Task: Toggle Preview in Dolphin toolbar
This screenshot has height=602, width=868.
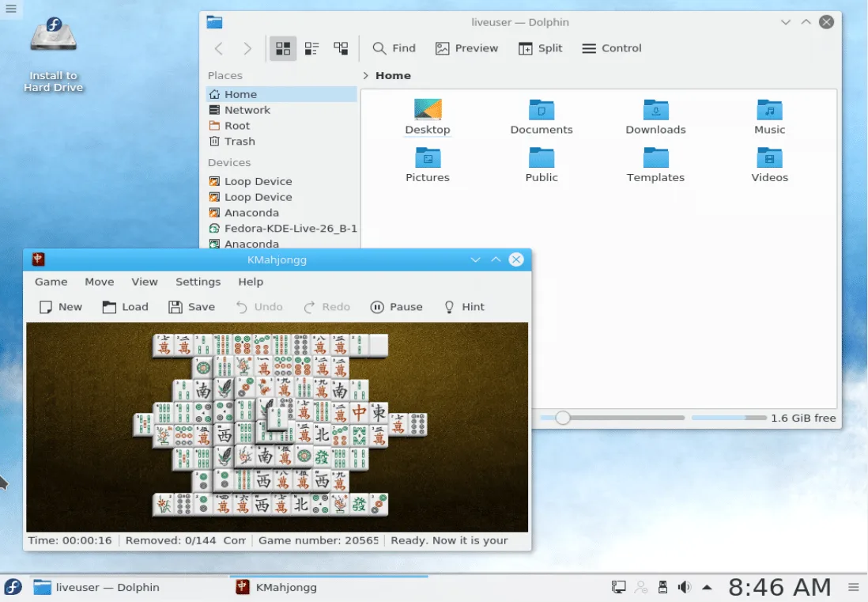Action: click(x=466, y=48)
